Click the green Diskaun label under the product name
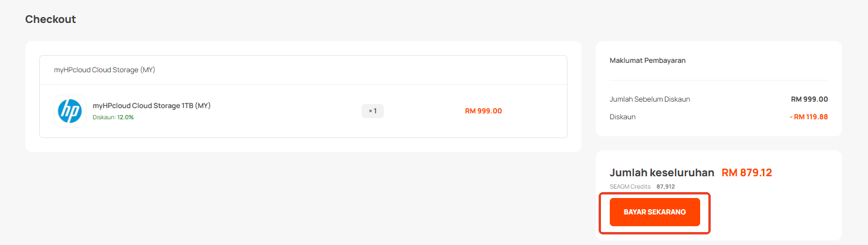Image resolution: width=868 pixels, height=245 pixels. click(103, 118)
